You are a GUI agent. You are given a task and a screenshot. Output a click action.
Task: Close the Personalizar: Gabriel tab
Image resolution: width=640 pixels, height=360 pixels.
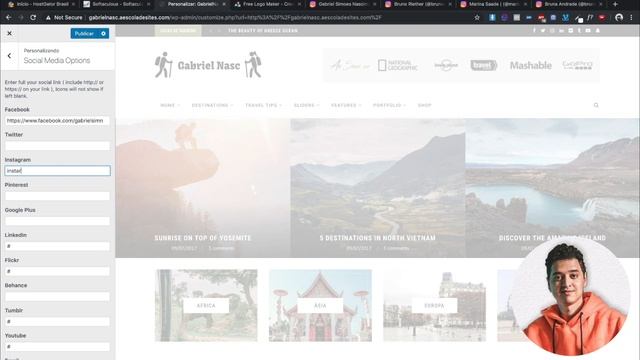coord(223,4)
